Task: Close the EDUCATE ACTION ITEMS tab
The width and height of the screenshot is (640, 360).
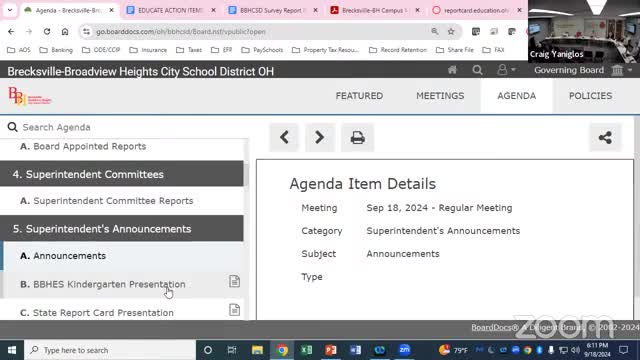Action: [x=213, y=10]
